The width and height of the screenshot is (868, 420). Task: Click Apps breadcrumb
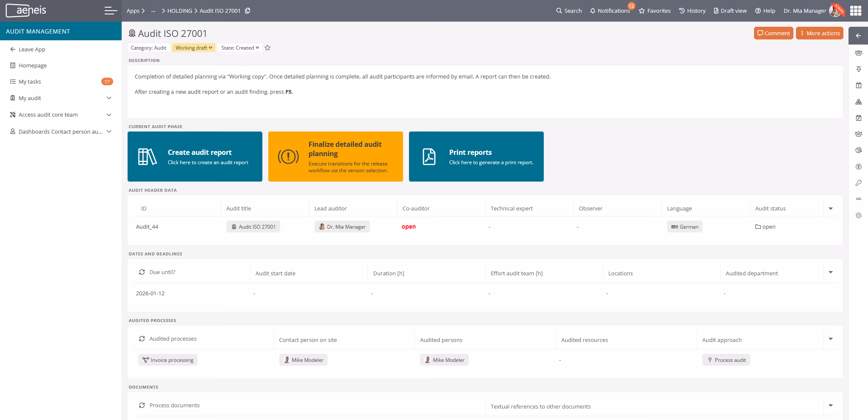click(x=133, y=11)
